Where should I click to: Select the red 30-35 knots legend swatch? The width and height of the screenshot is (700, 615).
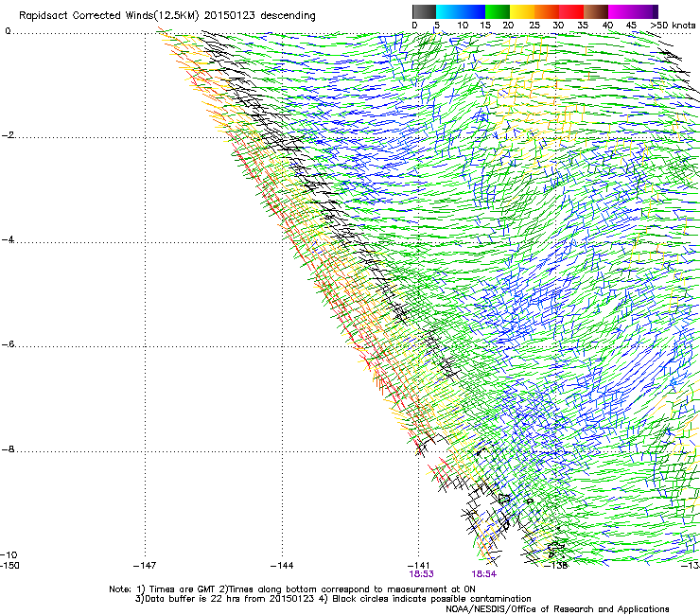click(571, 11)
